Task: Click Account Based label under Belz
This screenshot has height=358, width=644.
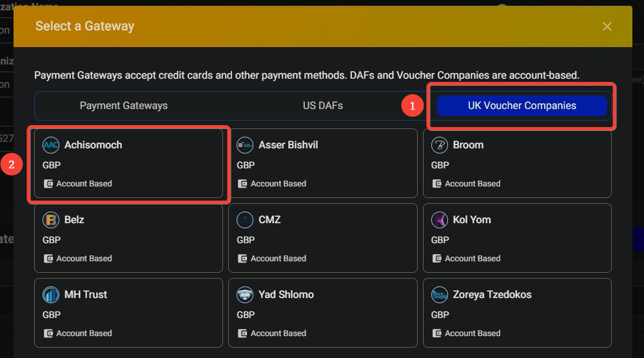Action: pos(84,259)
